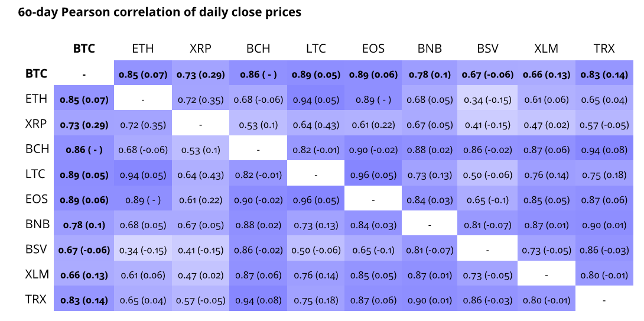
Task: Select cell in BTC row, XRP column
Action: click(x=200, y=75)
